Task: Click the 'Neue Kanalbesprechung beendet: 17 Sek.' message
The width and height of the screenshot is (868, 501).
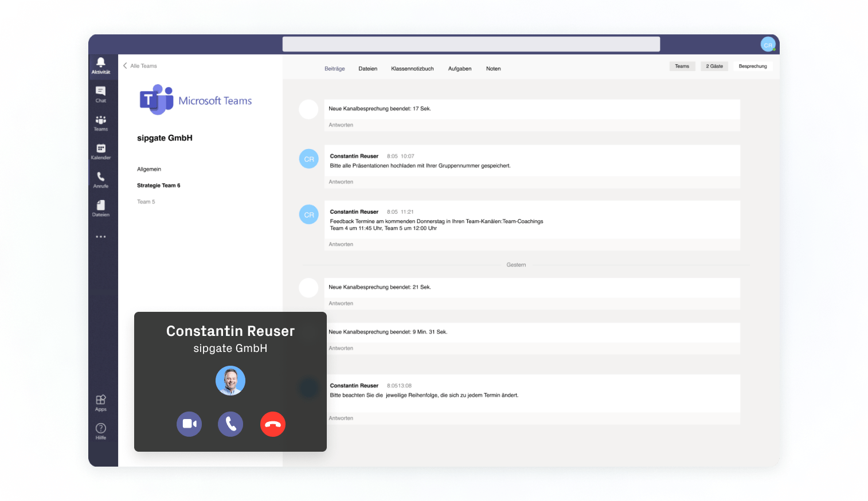Action: 380,108
